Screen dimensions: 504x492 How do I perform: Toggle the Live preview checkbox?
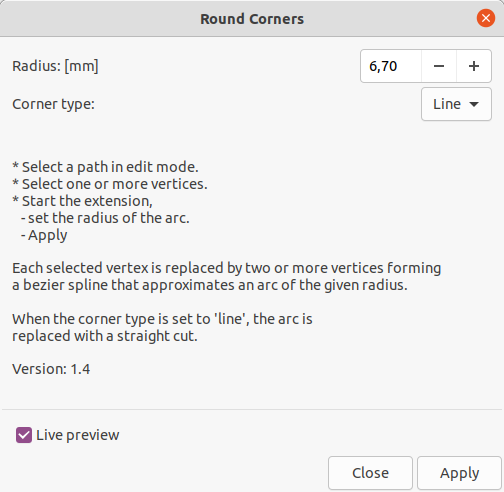[x=24, y=435]
